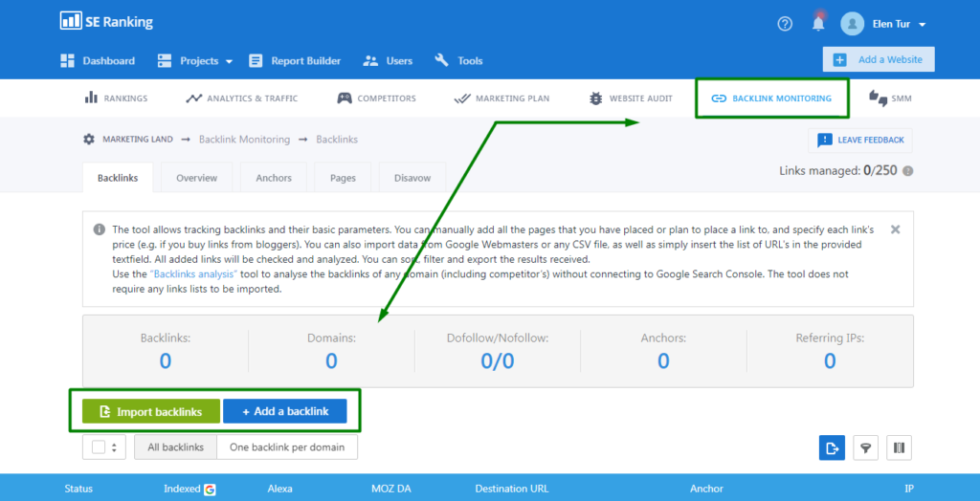Click the help question mark icon
This screenshot has height=501, width=980.
click(x=785, y=24)
